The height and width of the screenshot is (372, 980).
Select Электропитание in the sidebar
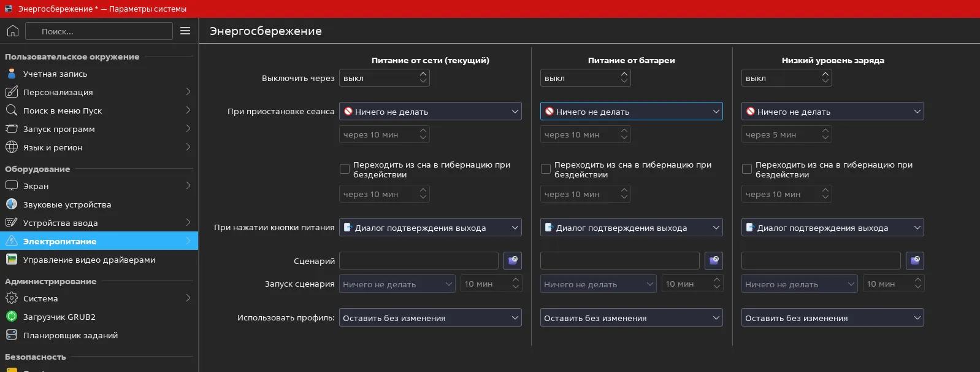click(x=99, y=241)
